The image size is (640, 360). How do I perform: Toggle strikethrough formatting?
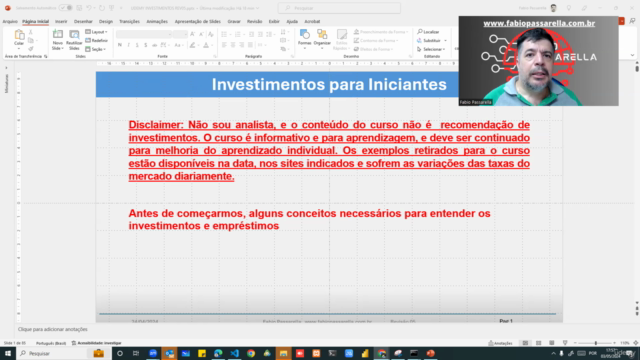pyautogui.click(x=154, y=45)
